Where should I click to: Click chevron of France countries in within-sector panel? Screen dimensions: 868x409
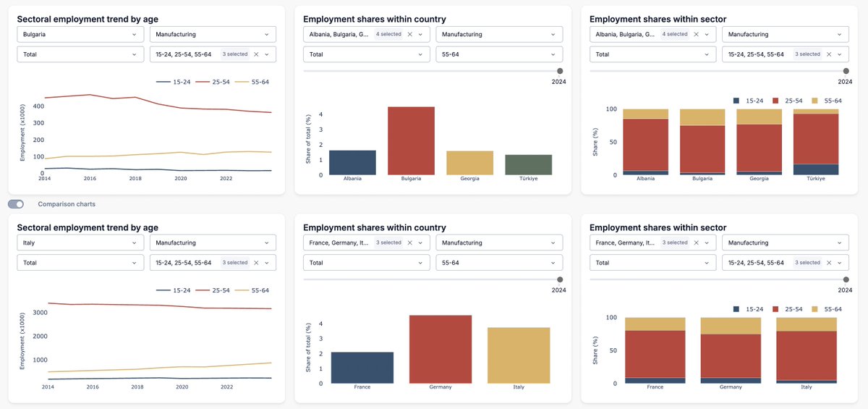click(707, 243)
